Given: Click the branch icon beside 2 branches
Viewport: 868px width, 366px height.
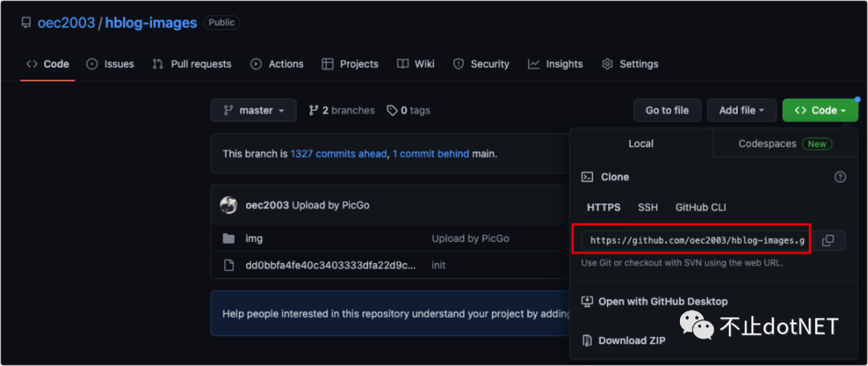Looking at the screenshot, I should [x=314, y=111].
